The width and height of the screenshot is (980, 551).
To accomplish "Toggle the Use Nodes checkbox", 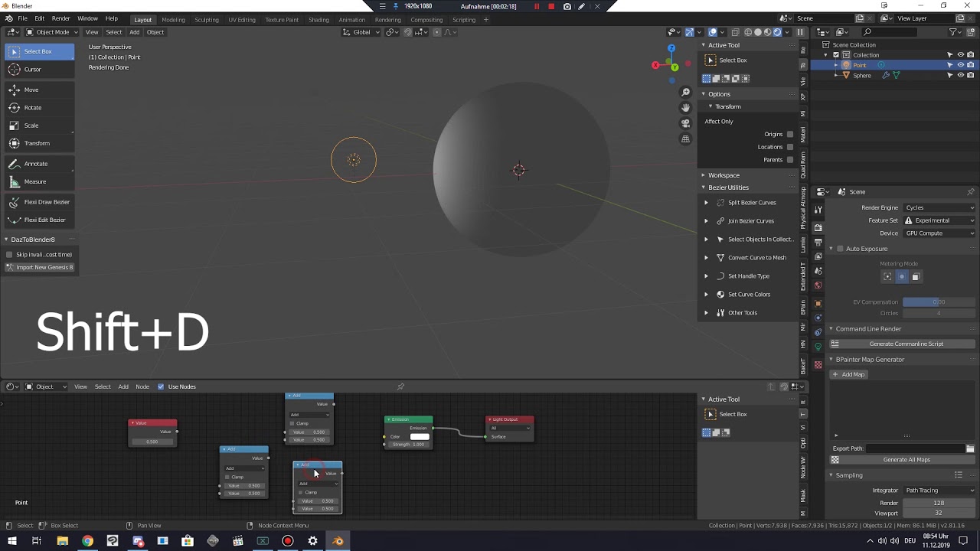I will (x=161, y=386).
